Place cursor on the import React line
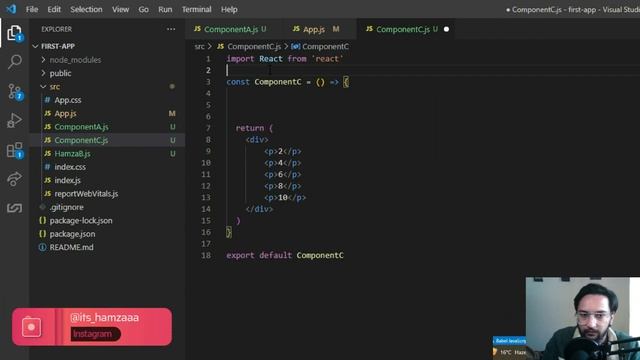This screenshot has height=360, width=640. point(285,59)
